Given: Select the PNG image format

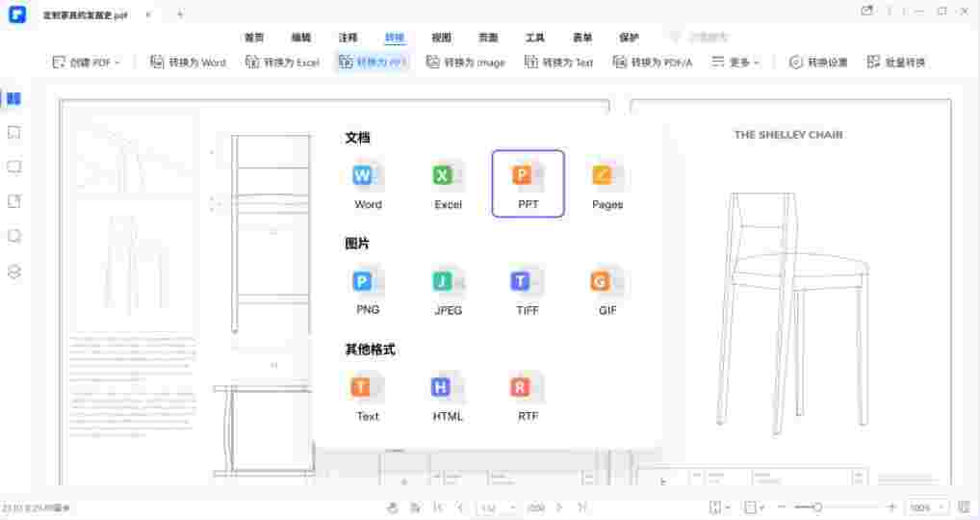Looking at the screenshot, I should (368, 291).
